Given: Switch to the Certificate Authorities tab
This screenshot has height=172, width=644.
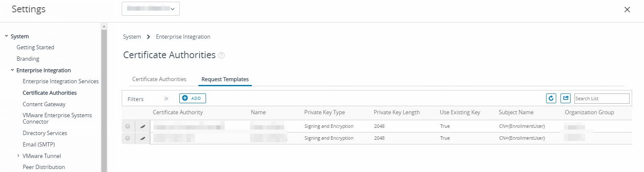Looking at the screenshot, I should coord(159,79).
